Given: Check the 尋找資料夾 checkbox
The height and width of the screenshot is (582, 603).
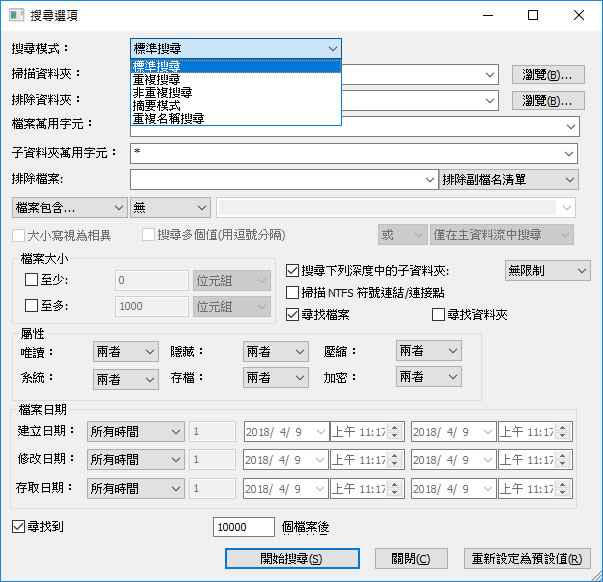Looking at the screenshot, I should [438, 315].
